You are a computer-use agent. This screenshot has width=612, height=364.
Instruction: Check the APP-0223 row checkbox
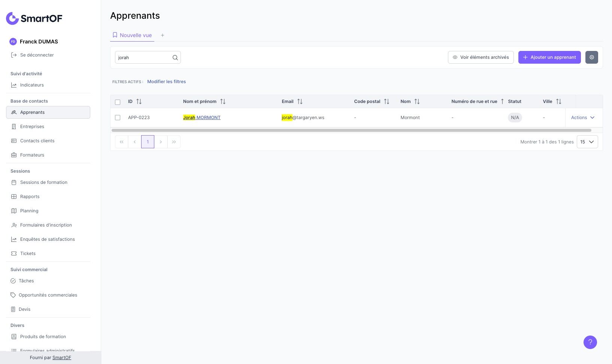(x=118, y=118)
